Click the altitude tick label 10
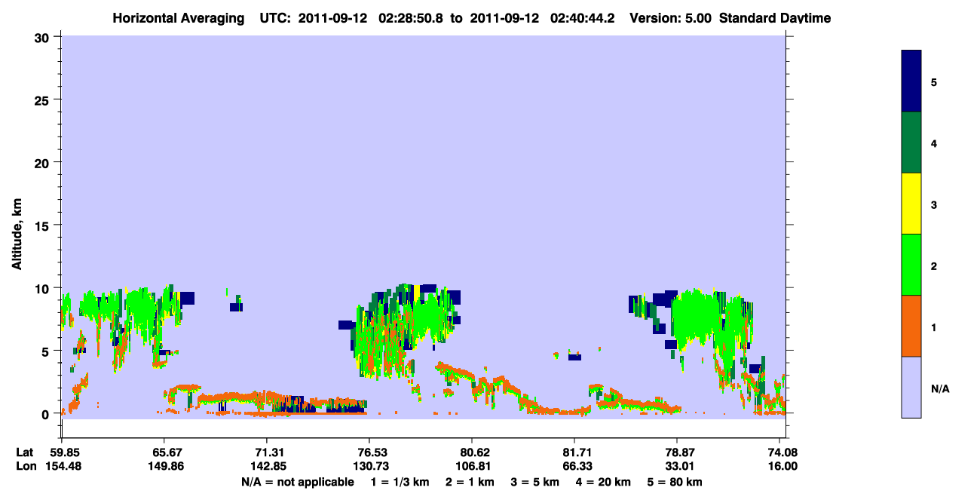The height and width of the screenshot is (503, 980). point(43,288)
